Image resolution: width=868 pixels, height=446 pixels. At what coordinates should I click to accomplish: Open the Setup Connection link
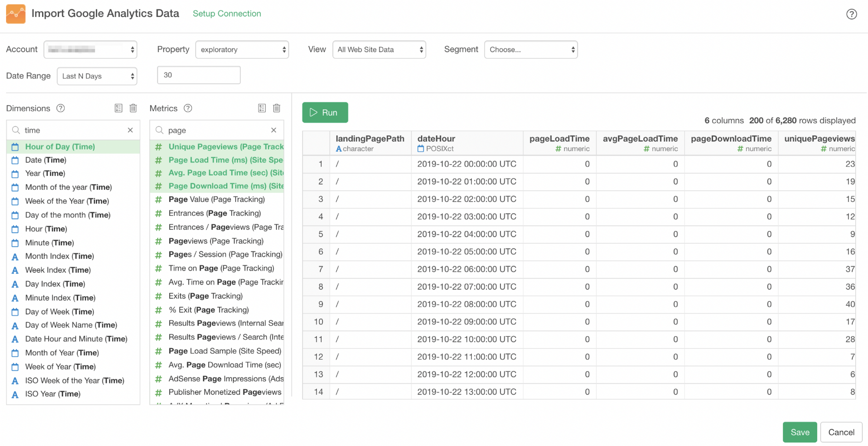(227, 14)
